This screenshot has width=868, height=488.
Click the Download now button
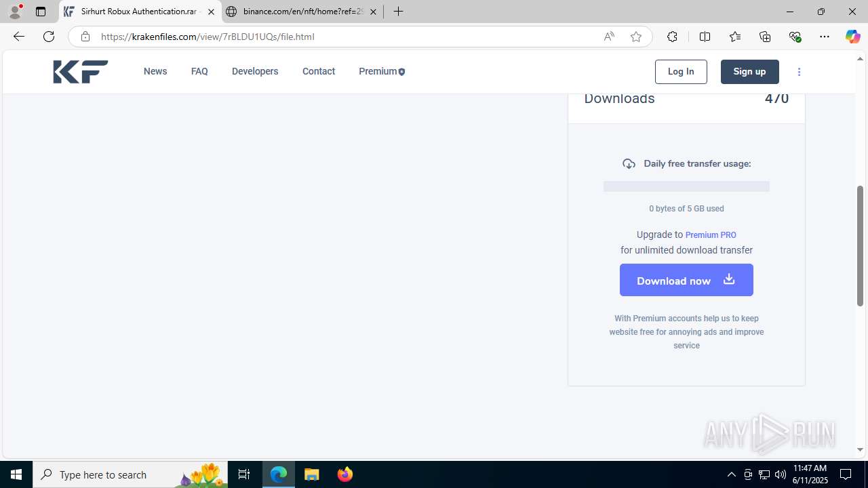[686, 280]
